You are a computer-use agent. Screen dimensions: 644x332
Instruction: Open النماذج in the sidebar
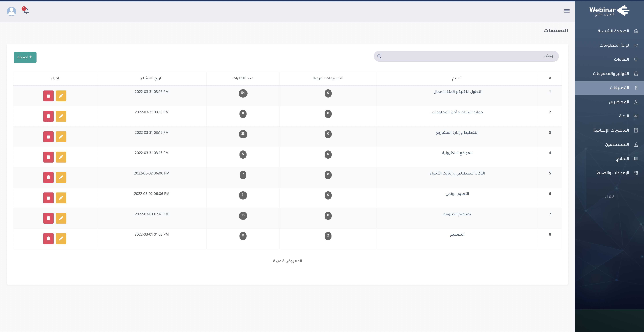point(609,159)
